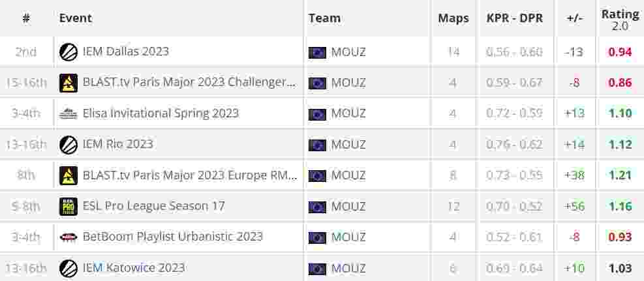The image size is (644, 281).
Task: Open the Elisa Invitational Spring 2023 link
Action: pyautogui.click(x=161, y=113)
